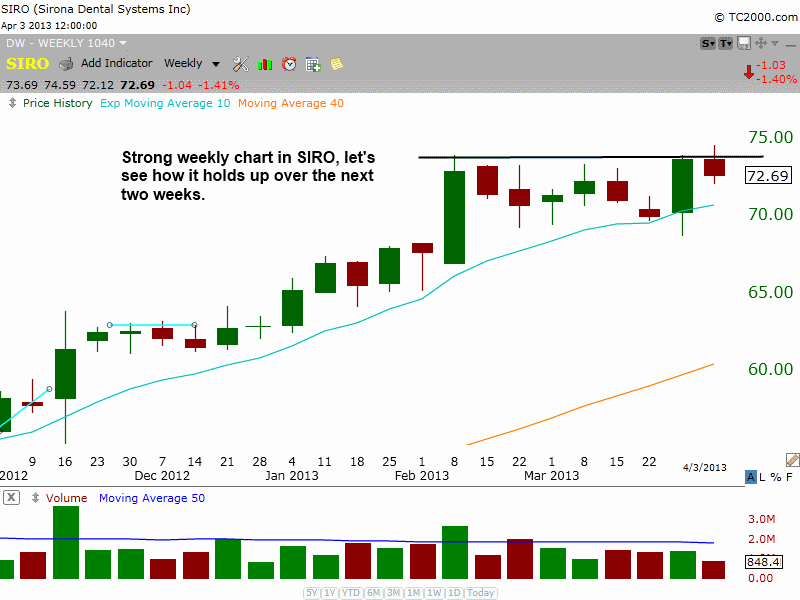
Task: Open the T dropdown in the title bar
Action: click(x=726, y=43)
